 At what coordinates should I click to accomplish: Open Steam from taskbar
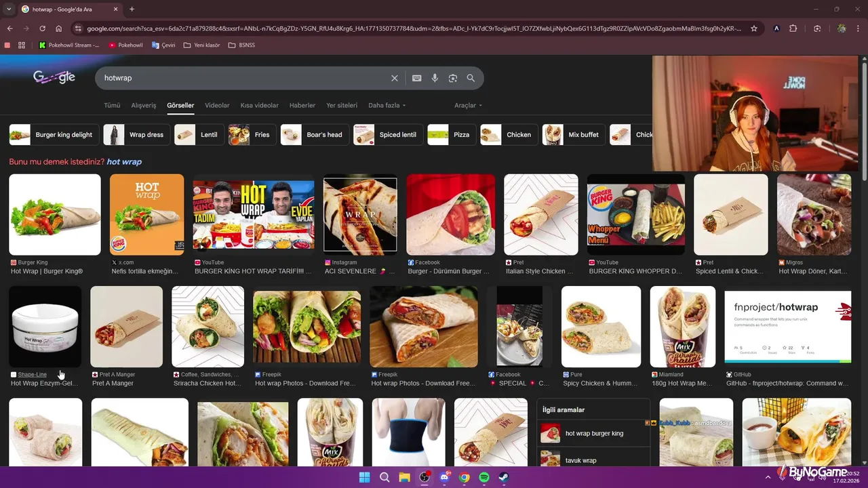pyautogui.click(x=505, y=477)
